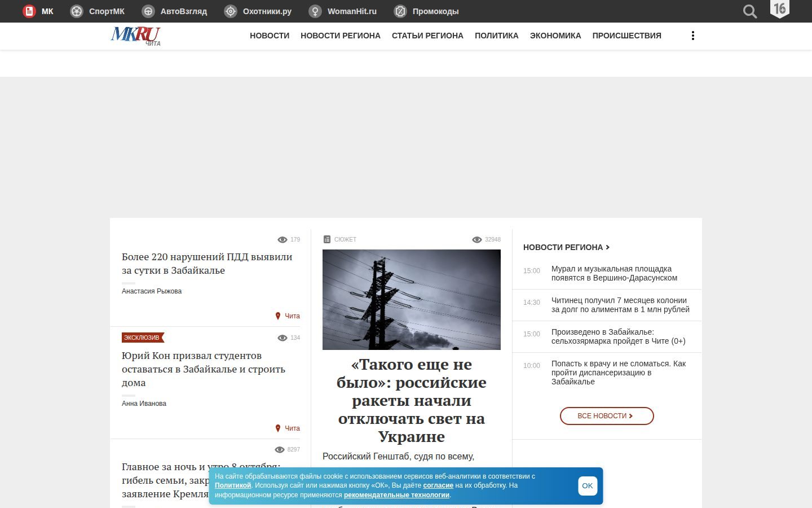Open site search with magnifier icon
Viewport: 812px width, 508px height.
[x=749, y=11]
